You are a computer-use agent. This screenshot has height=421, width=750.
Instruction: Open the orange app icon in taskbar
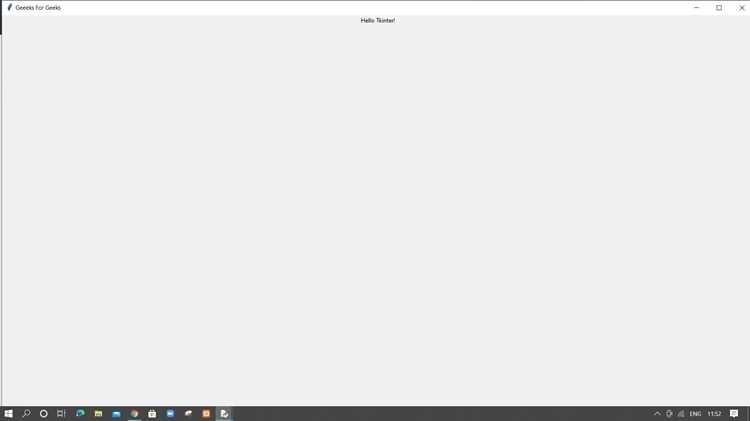click(x=206, y=413)
